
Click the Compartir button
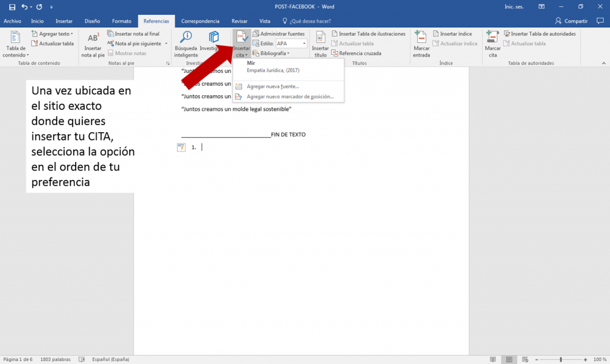[x=571, y=21]
